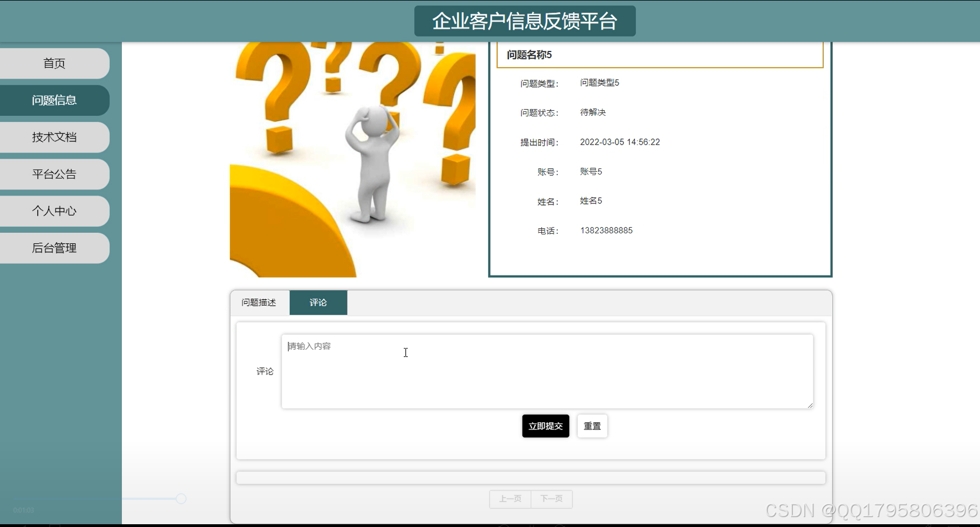
Task: Click the 企业客户信息反馈平台 header banner
Action: pyautogui.click(x=524, y=21)
